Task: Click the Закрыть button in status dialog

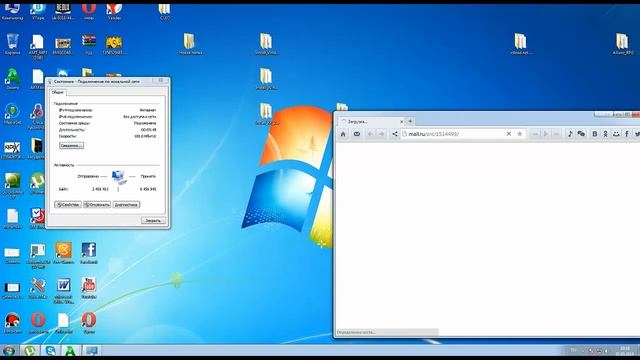Action: click(x=153, y=220)
